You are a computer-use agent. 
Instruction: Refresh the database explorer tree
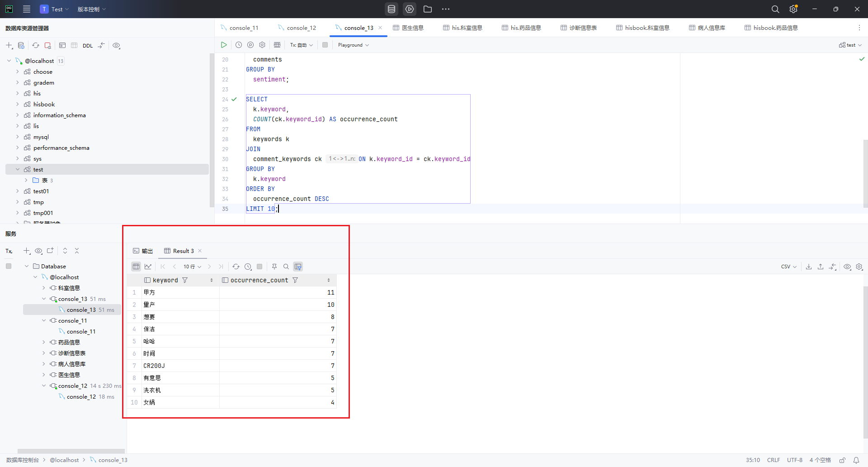36,45
